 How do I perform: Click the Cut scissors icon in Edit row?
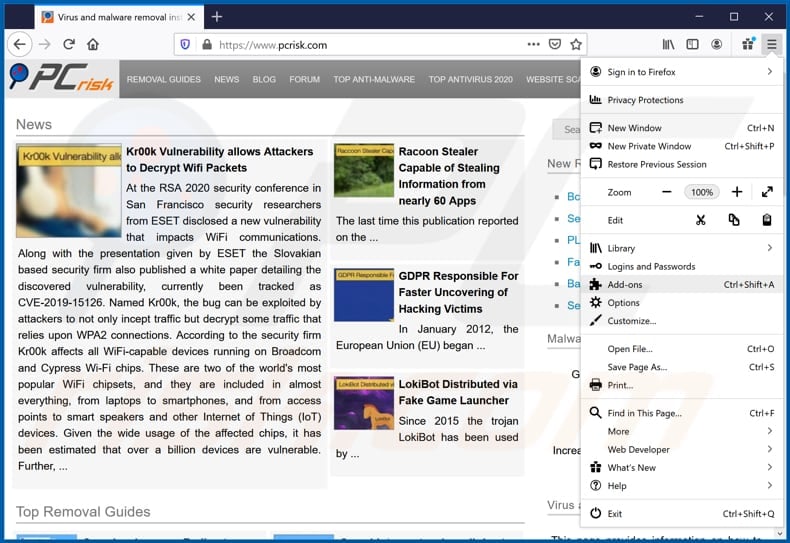[701, 220]
